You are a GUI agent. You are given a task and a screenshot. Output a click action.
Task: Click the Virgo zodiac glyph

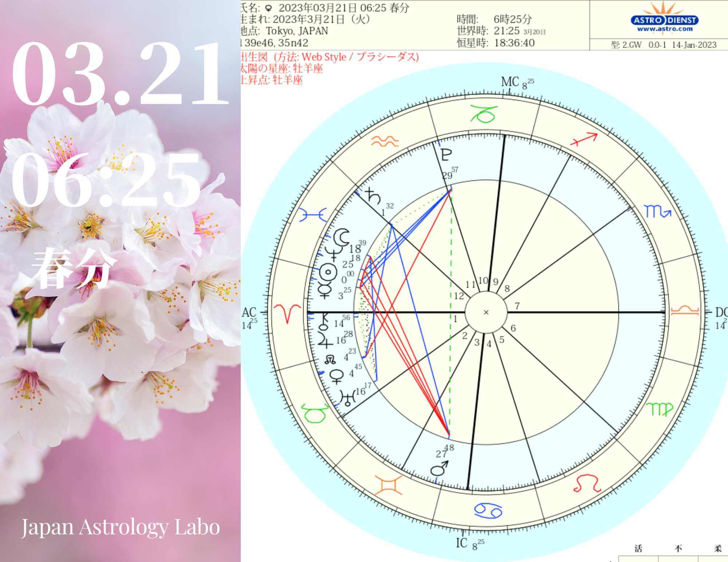[659, 410]
